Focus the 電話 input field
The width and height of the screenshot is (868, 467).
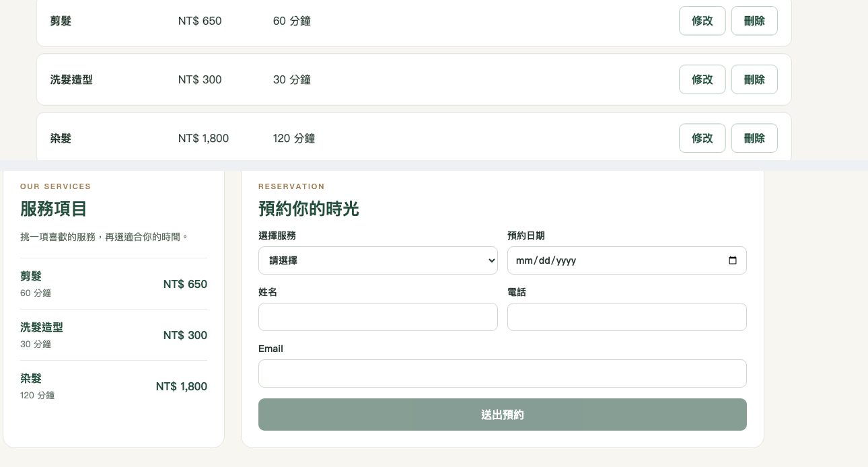pyautogui.click(x=627, y=317)
